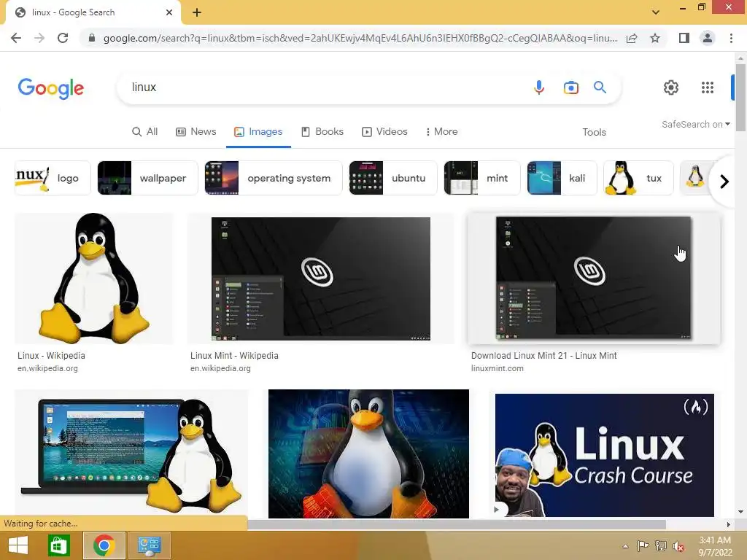Go back to the previous page
This screenshot has height=560, width=747.
(16, 38)
